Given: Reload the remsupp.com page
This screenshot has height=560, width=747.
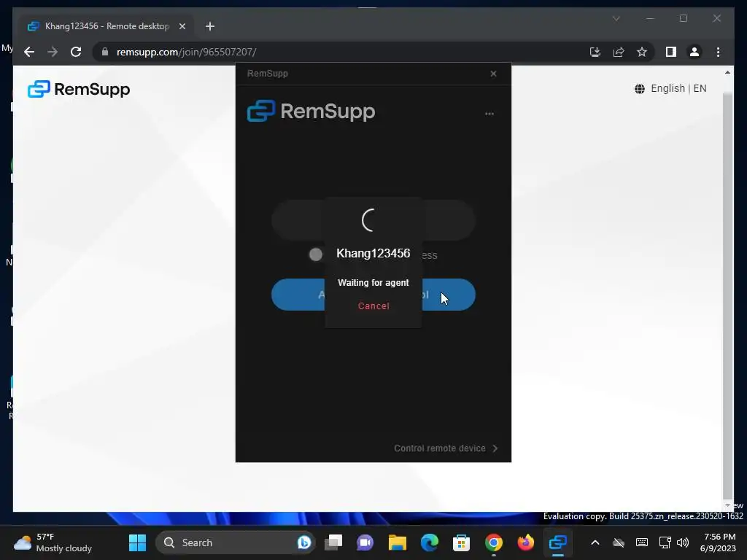Looking at the screenshot, I should 76,52.
